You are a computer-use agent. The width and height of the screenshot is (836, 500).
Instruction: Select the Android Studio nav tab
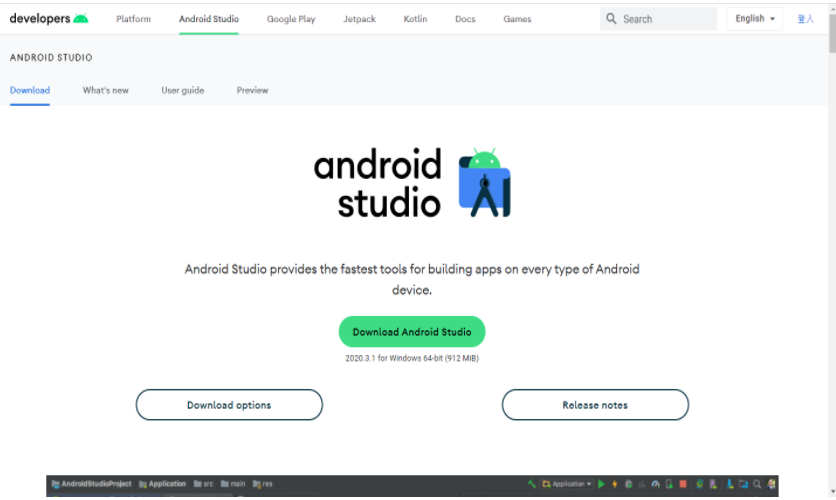click(208, 19)
